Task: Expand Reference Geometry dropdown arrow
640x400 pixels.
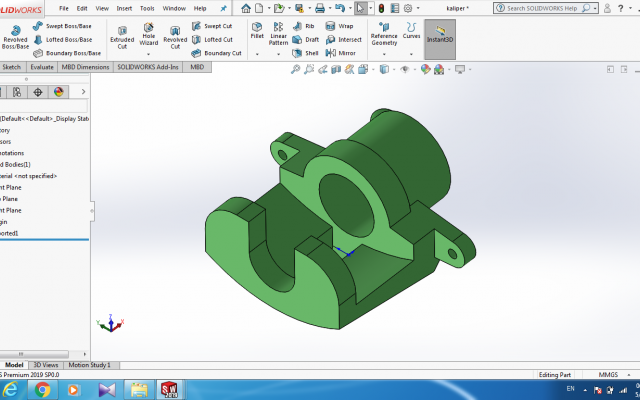Action: point(384,54)
